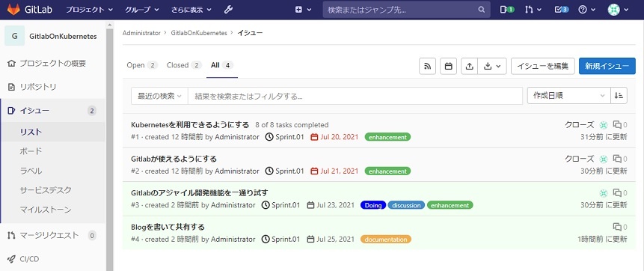644x271 pixels.
Task: Open the admin area wrench icon
Action: tap(228, 10)
